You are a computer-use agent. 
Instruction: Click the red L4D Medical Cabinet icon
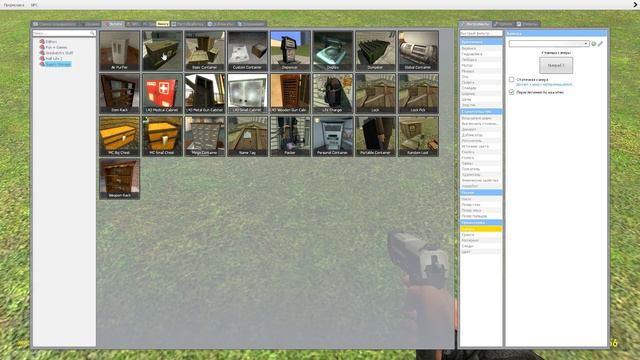pyautogui.click(x=162, y=93)
